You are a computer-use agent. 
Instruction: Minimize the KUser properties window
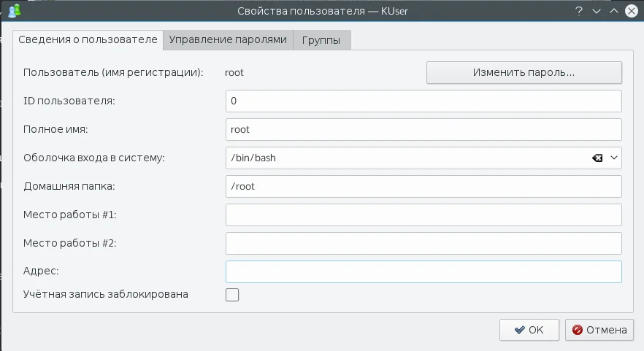(x=597, y=11)
